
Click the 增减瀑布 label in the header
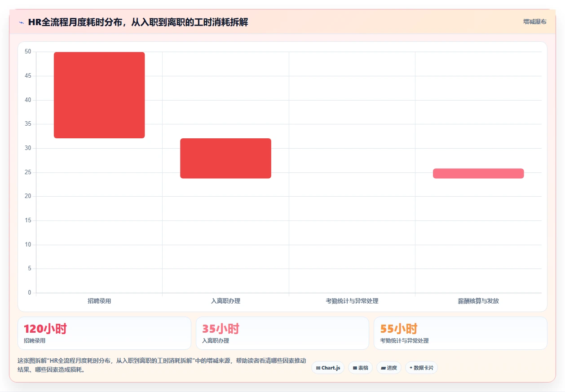coord(534,22)
